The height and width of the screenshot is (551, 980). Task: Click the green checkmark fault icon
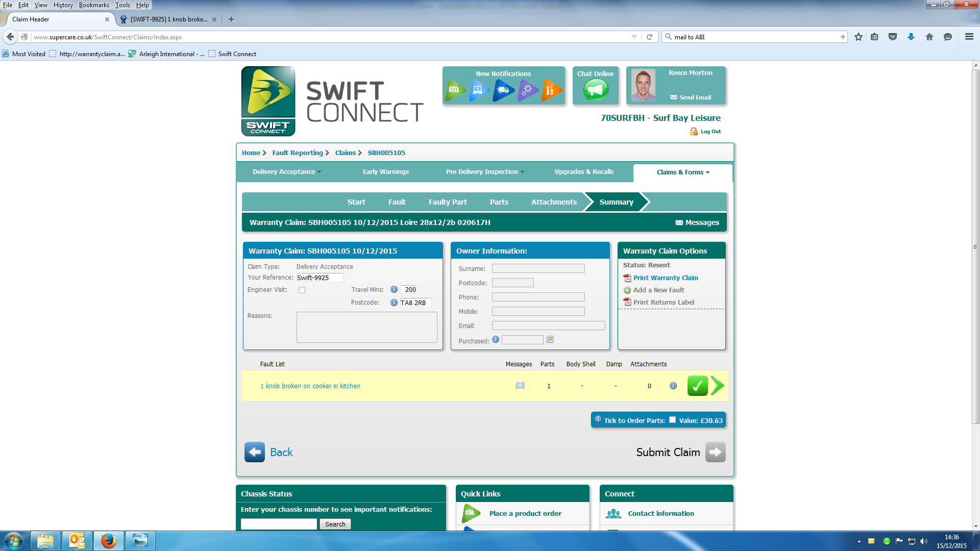697,386
